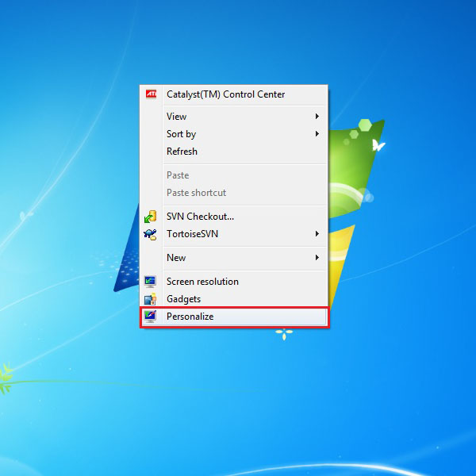Expand the TortoiseSVN submenu arrow
This screenshot has height=476, width=476.
click(x=317, y=234)
